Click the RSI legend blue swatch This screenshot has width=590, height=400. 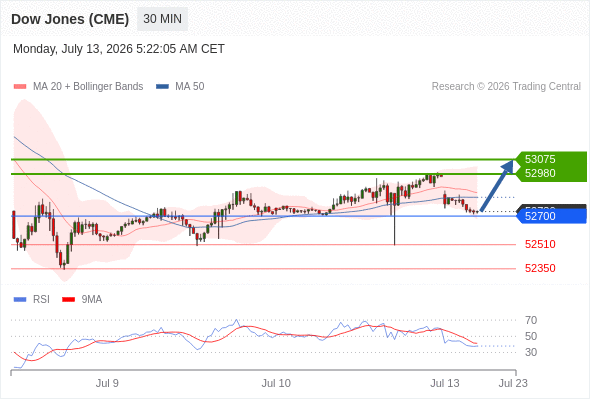20,300
